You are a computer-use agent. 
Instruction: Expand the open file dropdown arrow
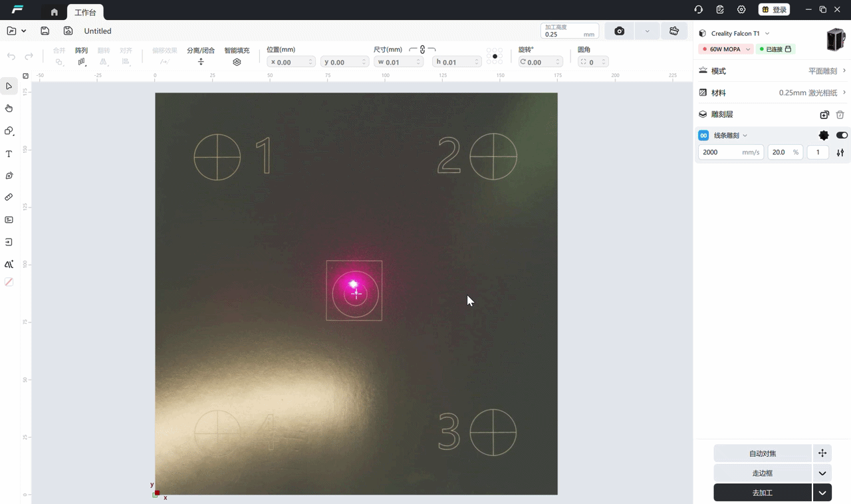point(24,31)
